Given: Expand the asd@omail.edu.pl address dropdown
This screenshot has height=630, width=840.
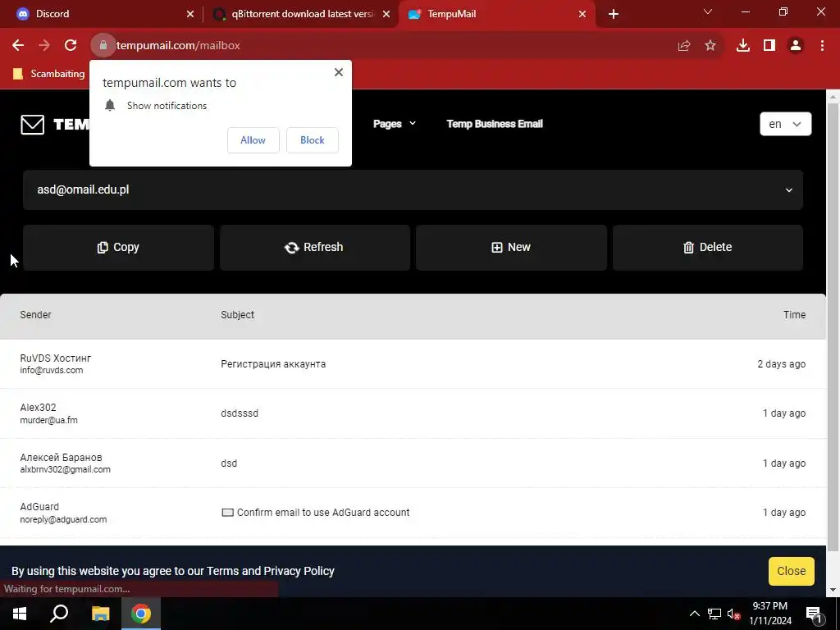Looking at the screenshot, I should point(413,190).
